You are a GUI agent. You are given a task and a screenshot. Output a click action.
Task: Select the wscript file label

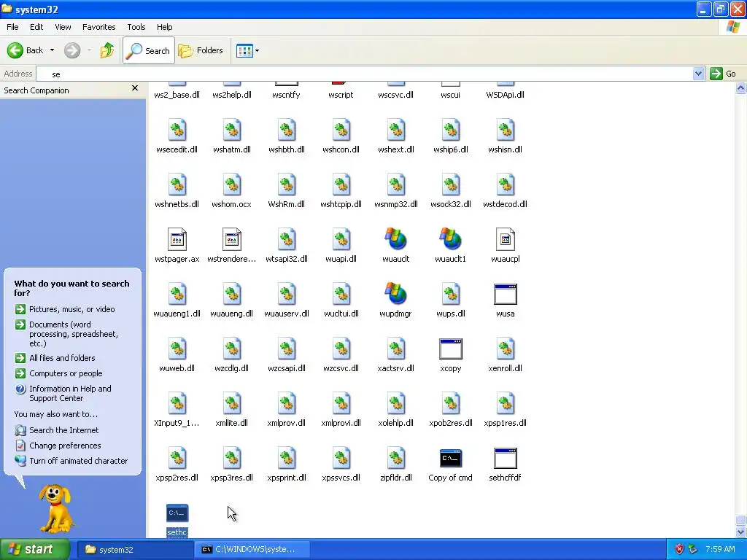[x=341, y=95]
